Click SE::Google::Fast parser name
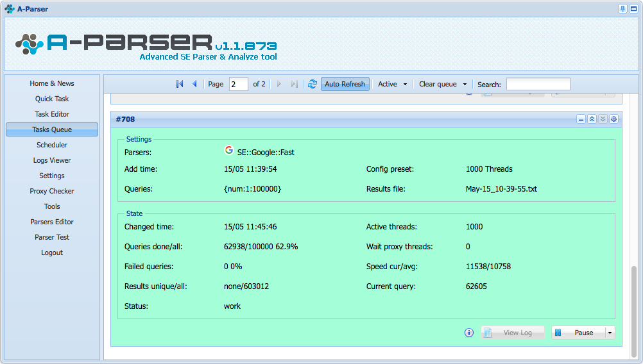The width and height of the screenshot is (643, 364). 266,153
